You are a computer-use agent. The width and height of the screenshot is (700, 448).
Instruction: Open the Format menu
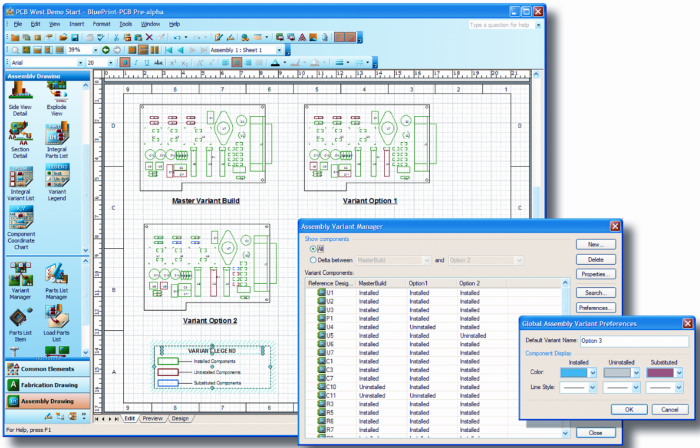coord(101,24)
